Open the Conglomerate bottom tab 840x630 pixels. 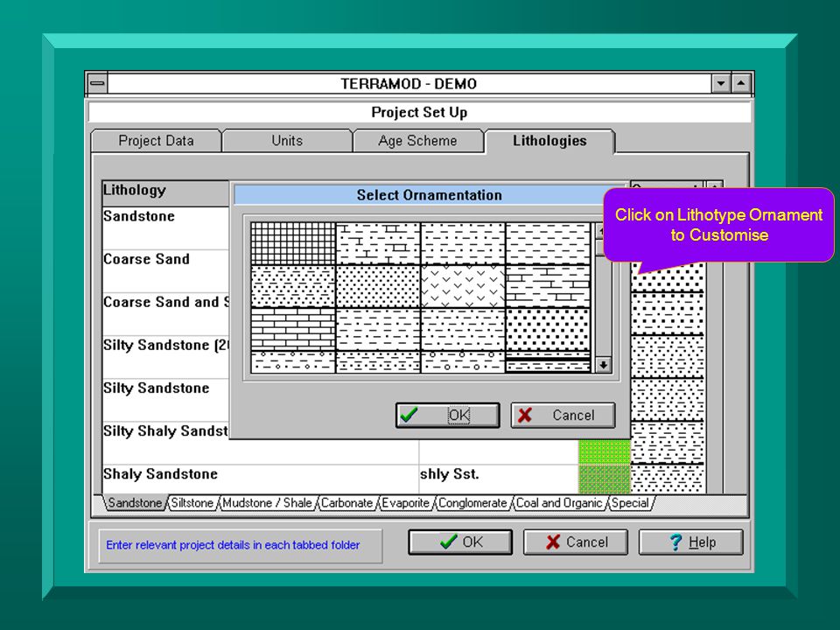click(472, 503)
